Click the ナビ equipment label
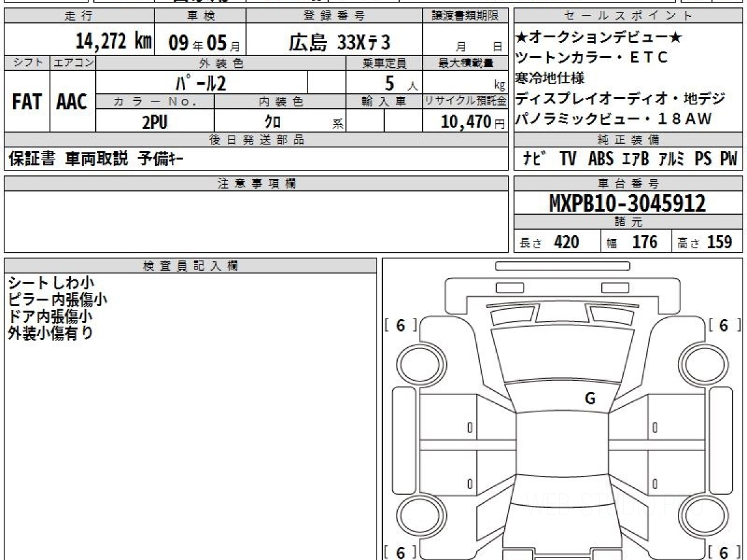The image size is (747, 560). tap(535, 159)
